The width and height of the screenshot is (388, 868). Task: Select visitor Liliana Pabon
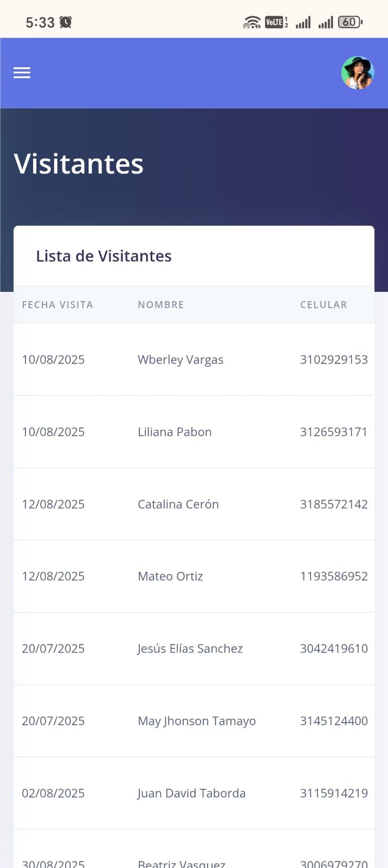[x=174, y=432]
